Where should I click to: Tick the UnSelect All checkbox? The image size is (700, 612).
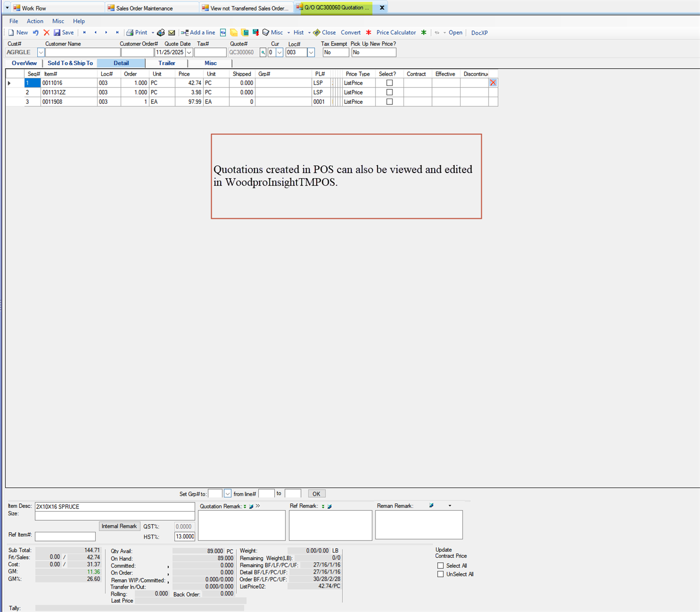tap(440, 574)
